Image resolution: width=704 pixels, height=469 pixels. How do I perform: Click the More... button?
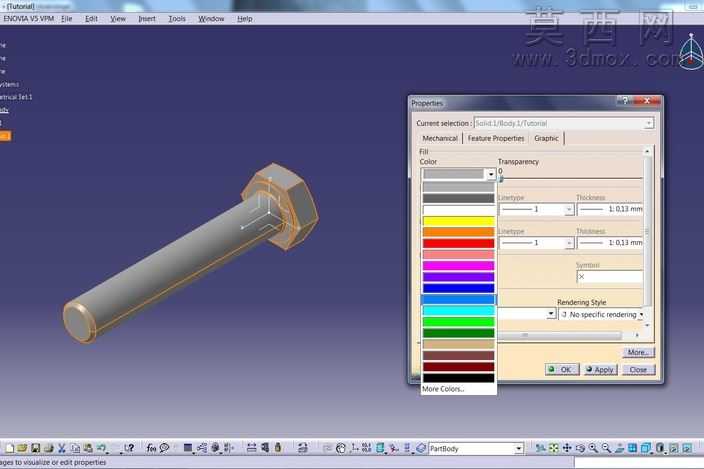pyautogui.click(x=638, y=352)
